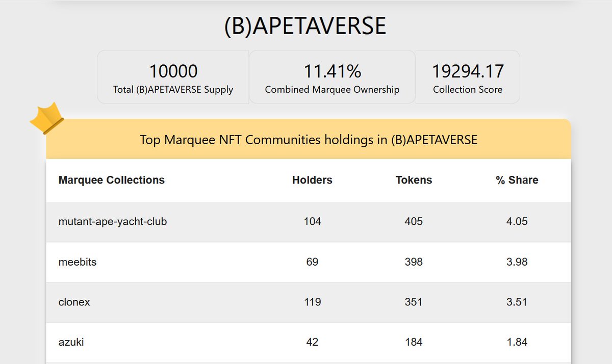The height and width of the screenshot is (364, 612).
Task: Click the Holders column header
Action: [312, 180]
